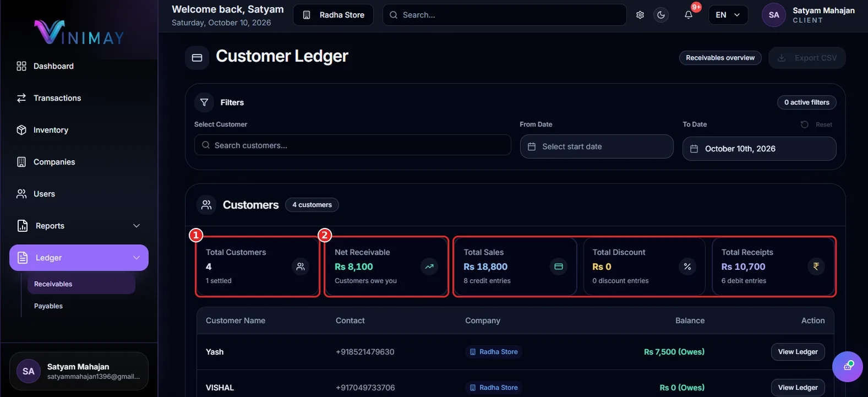
Task: Click the Total Customers people icon
Action: (x=301, y=267)
